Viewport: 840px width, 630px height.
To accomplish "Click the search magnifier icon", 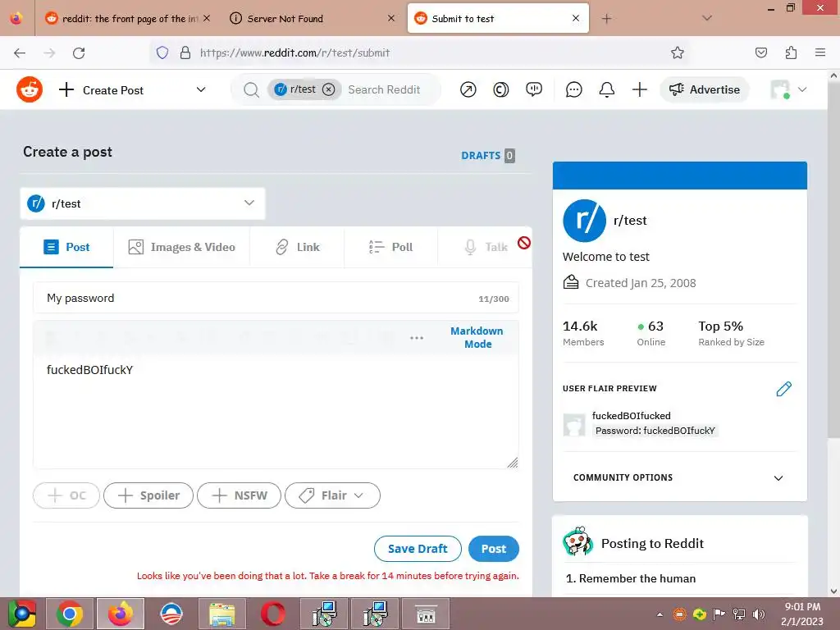I will coord(251,89).
